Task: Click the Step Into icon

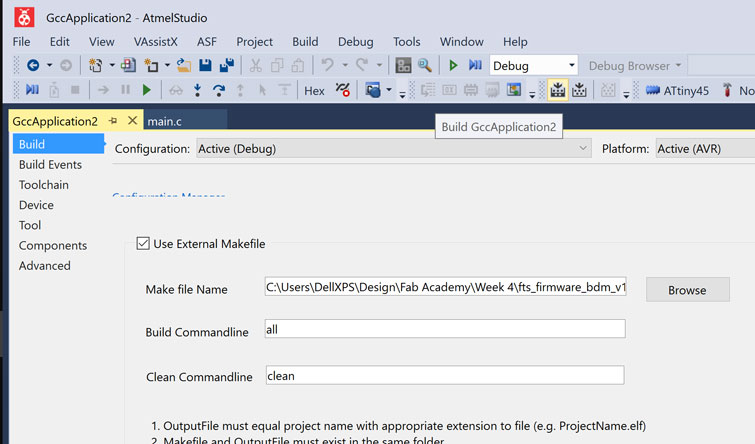Action: [x=197, y=90]
